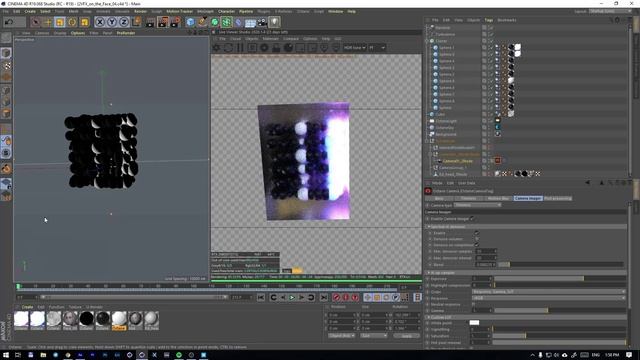Open File Explorer from the Windows taskbar
The width and height of the screenshot is (640, 360).
tap(43, 355)
